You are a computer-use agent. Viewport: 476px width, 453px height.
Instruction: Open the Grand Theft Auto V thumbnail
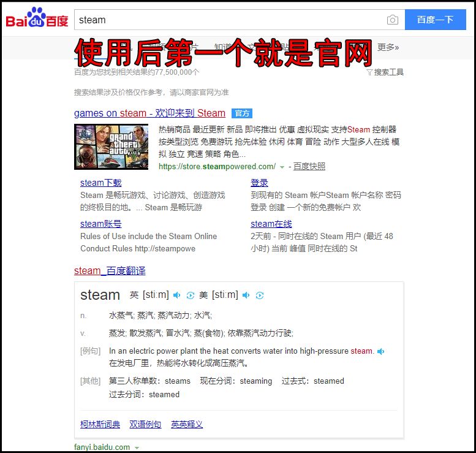[x=111, y=147]
